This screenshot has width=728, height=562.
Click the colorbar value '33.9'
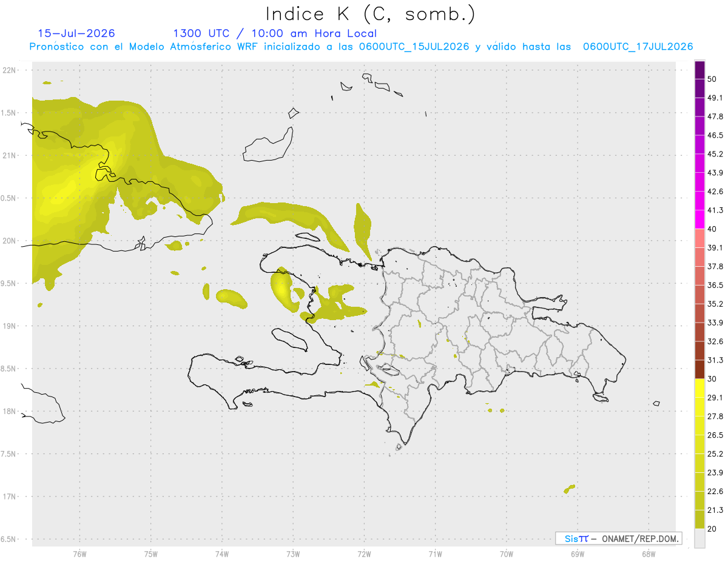click(x=715, y=323)
